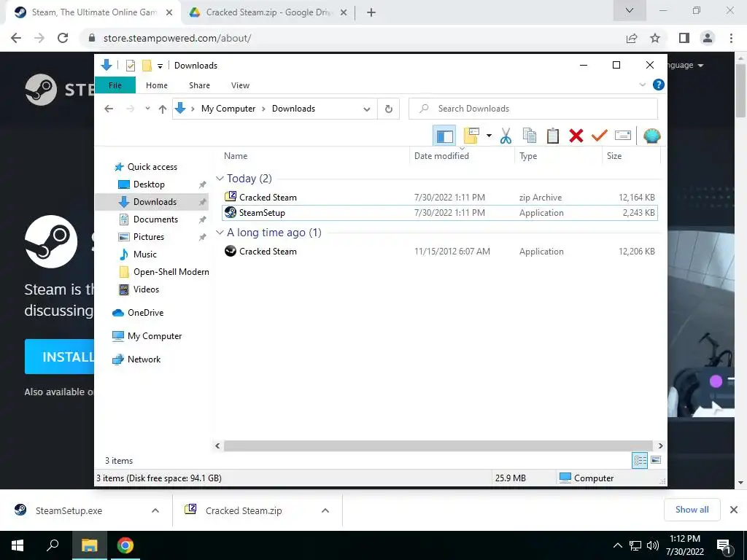Screen dimensions: 747x560
Task: Select Videos in the navigation pane
Action: [146, 289]
